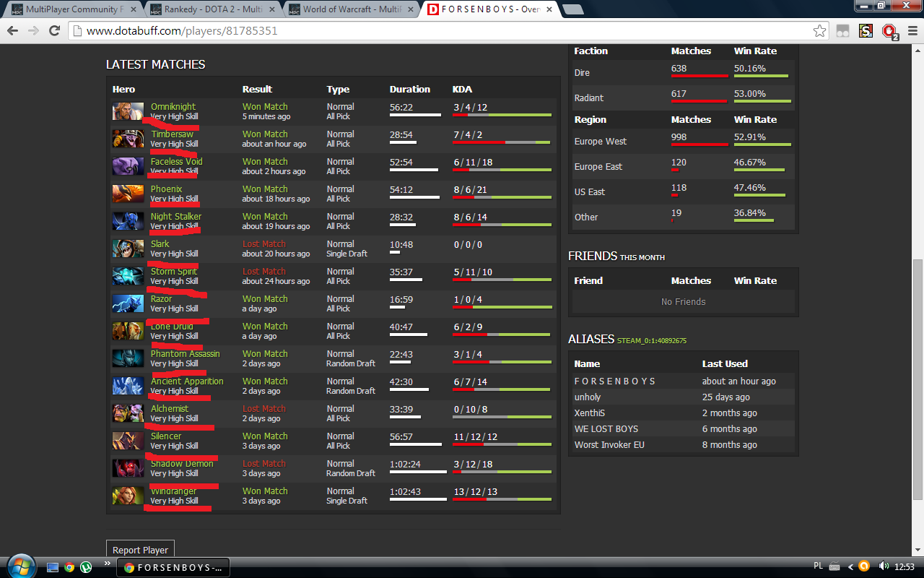Open the Timbersaw hero portrait
This screenshot has width=924, height=578.
(128, 139)
